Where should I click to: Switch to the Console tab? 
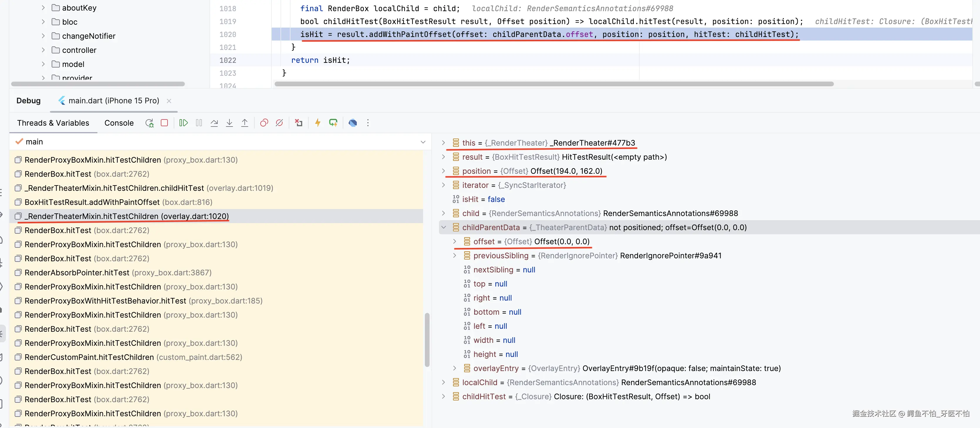(x=119, y=123)
